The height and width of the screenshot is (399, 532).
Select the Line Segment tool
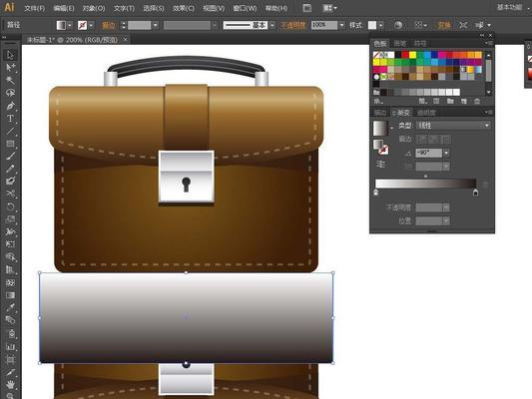tap(10, 132)
